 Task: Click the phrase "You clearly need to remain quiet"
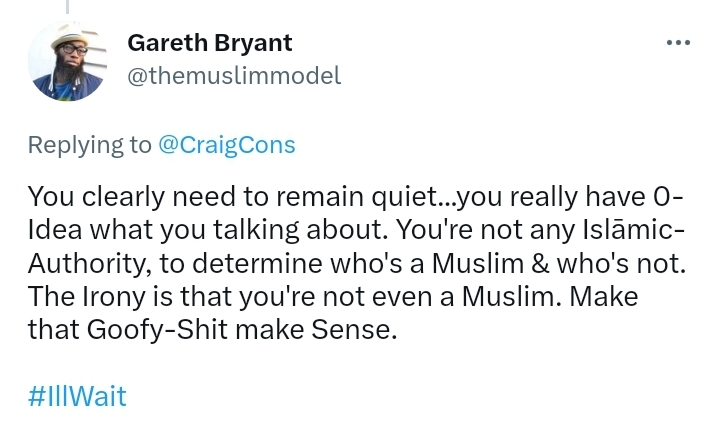(197, 195)
